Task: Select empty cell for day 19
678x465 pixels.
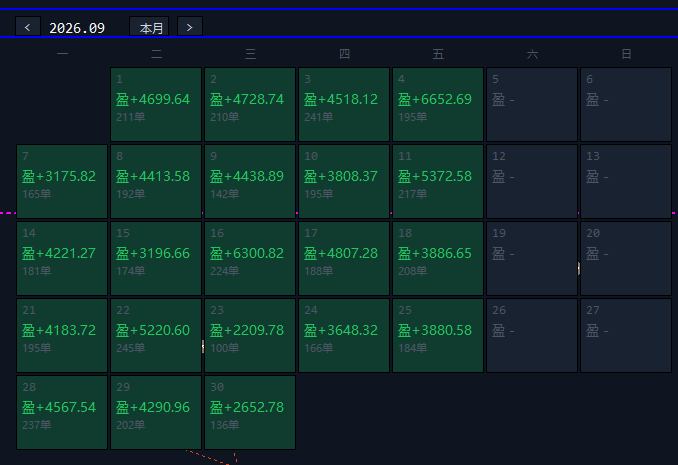Action: (532, 258)
